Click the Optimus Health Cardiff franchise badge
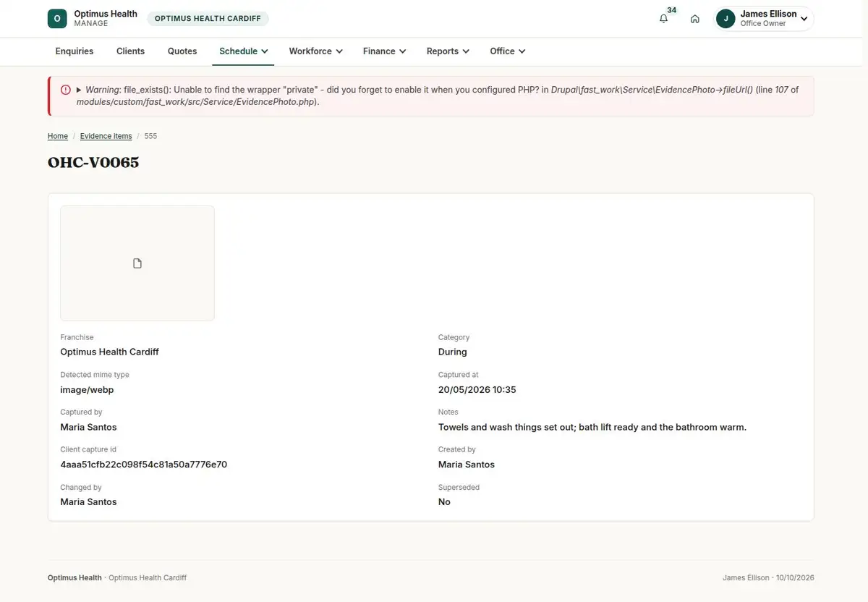This screenshot has height=602, width=868. (208, 19)
